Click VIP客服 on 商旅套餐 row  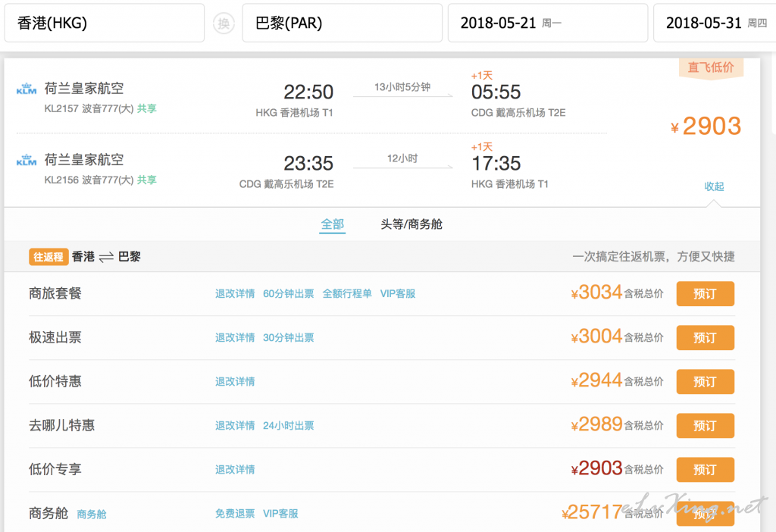pos(398,294)
